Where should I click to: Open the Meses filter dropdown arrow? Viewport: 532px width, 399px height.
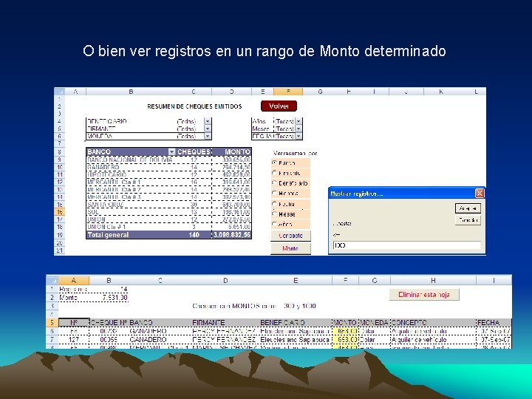pyautogui.click(x=299, y=129)
